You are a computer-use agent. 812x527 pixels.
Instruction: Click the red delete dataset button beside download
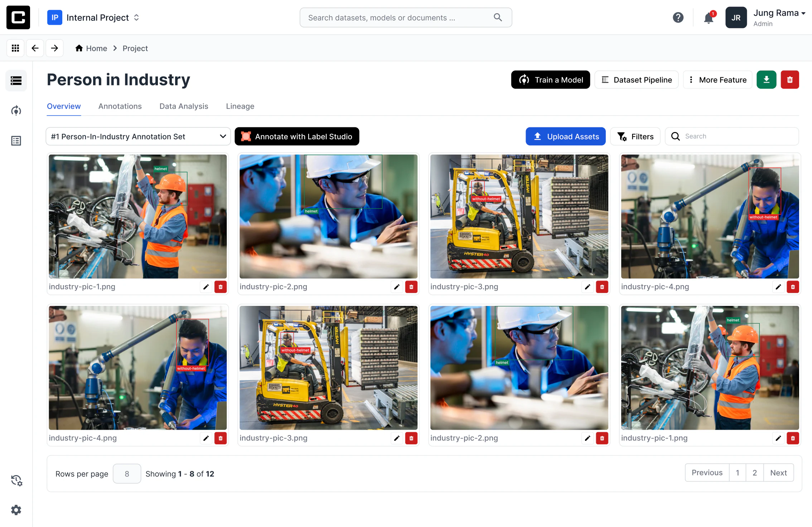(790, 79)
